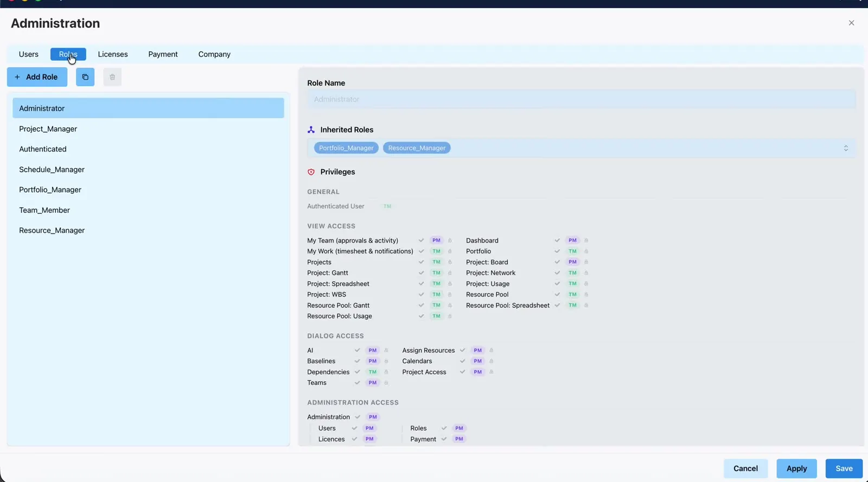The height and width of the screenshot is (482, 868).
Task: Toggle the Project: Network access checkmark
Action: 557,273
